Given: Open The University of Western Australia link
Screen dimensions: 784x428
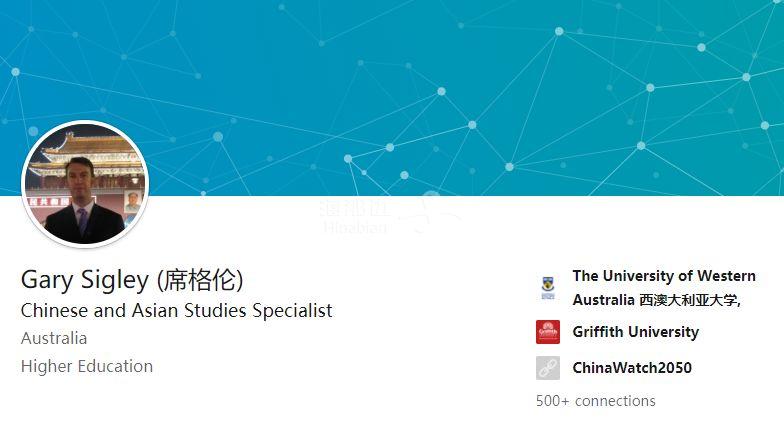Looking at the screenshot, I should 664,288.
